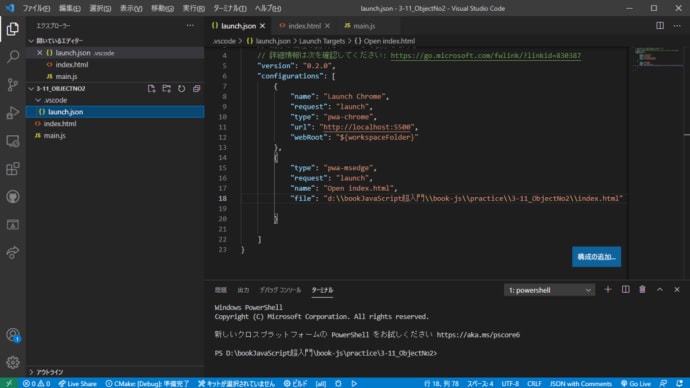This screenshot has width=690, height=388.
Task: Close the terminal panel
Action: coord(677,289)
